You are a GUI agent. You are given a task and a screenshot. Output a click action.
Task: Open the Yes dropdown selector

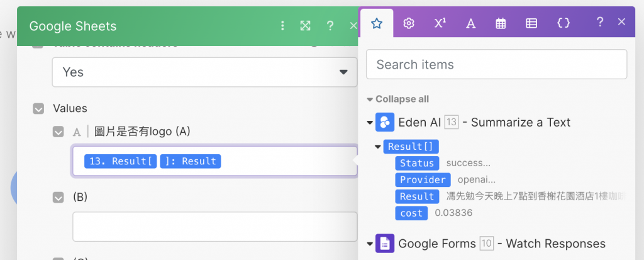[204, 72]
